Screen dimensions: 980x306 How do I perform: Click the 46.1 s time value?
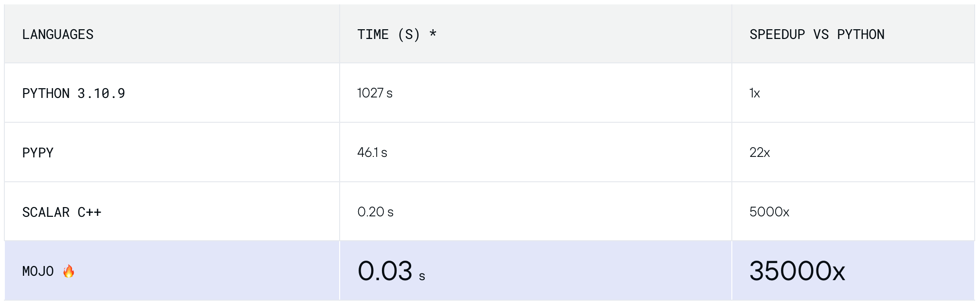tap(372, 153)
